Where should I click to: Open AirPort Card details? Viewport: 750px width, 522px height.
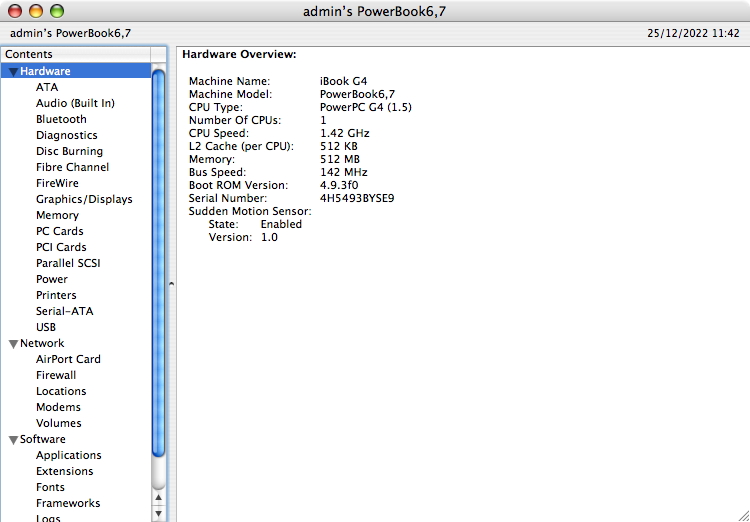pos(68,359)
